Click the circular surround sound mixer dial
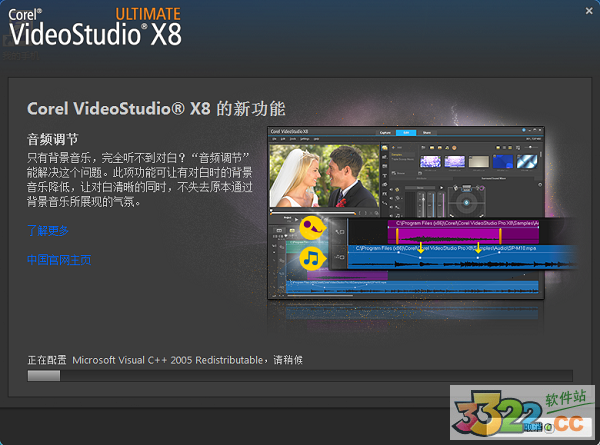This screenshot has height=445, width=600. tap(463, 200)
